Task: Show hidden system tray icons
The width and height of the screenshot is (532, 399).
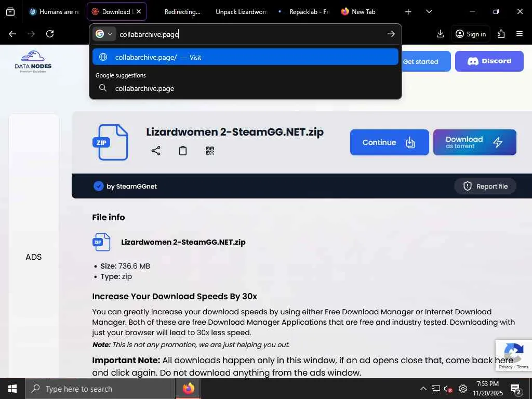Action: pyautogui.click(x=423, y=389)
